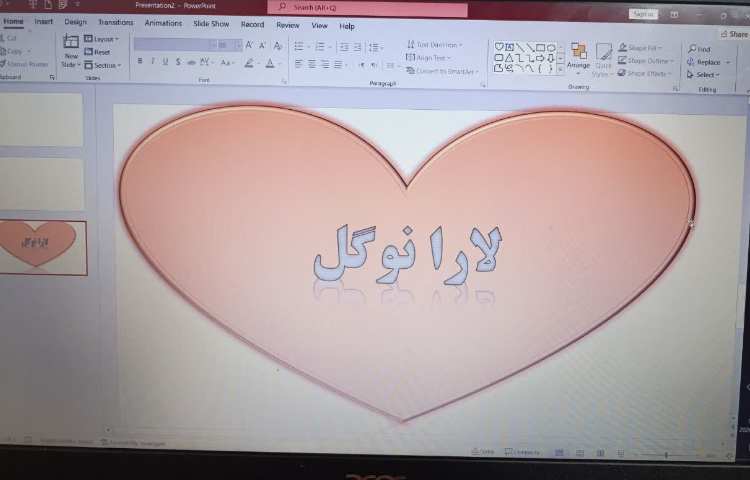Open the Layout dropdown
Viewport: 750px width, 480px height.
[x=102, y=39]
